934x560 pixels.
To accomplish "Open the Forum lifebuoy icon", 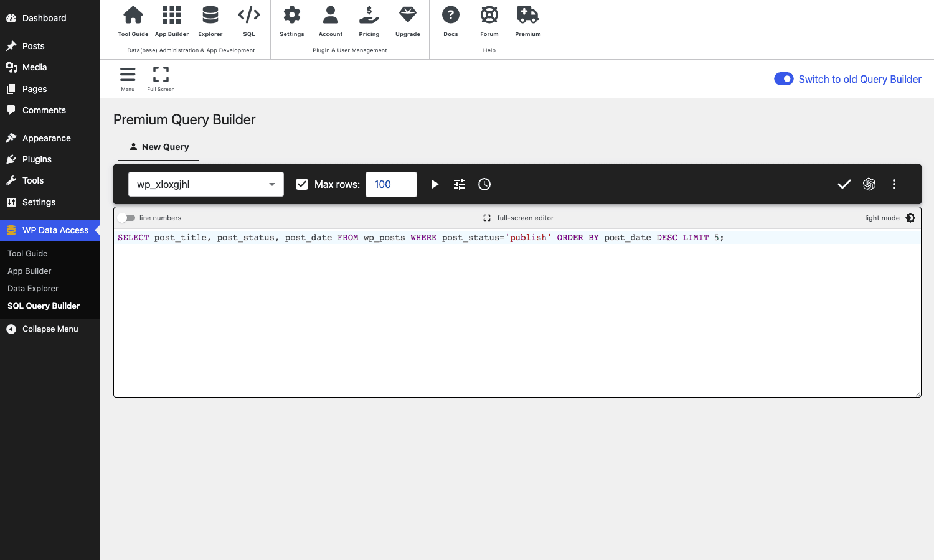I will 489,15.
